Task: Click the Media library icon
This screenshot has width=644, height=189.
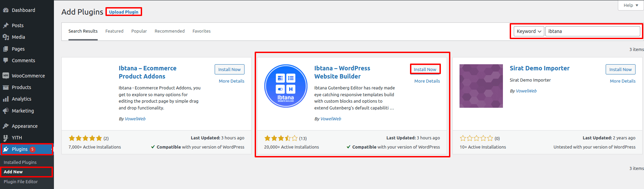Action: pos(6,37)
